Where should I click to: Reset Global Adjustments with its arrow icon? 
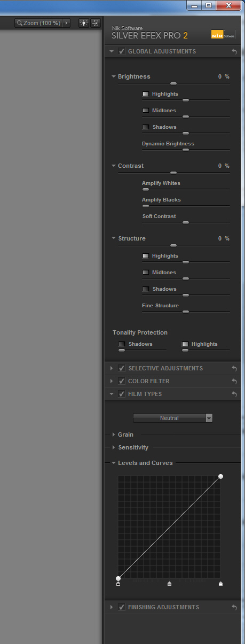234,52
